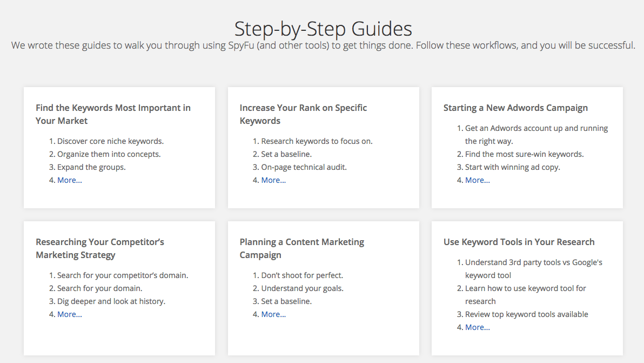Image resolution: width=644 pixels, height=363 pixels.
Task: Open 'Use Keyword Tools in Your Research' title
Action: pyautogui.click(x=519, y=242)
